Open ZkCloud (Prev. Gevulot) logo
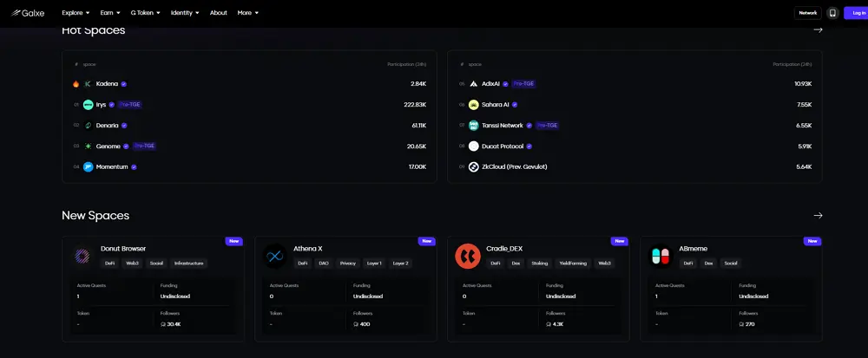 [x=473, y=166]
